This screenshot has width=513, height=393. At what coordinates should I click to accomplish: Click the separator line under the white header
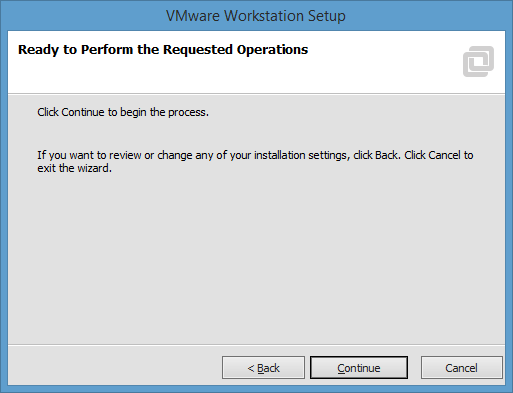click(256, 94)
